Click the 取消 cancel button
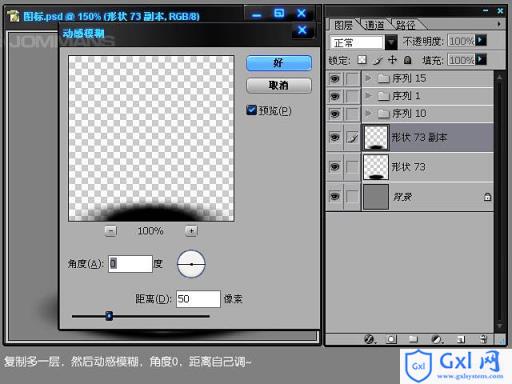 [279, 86]
